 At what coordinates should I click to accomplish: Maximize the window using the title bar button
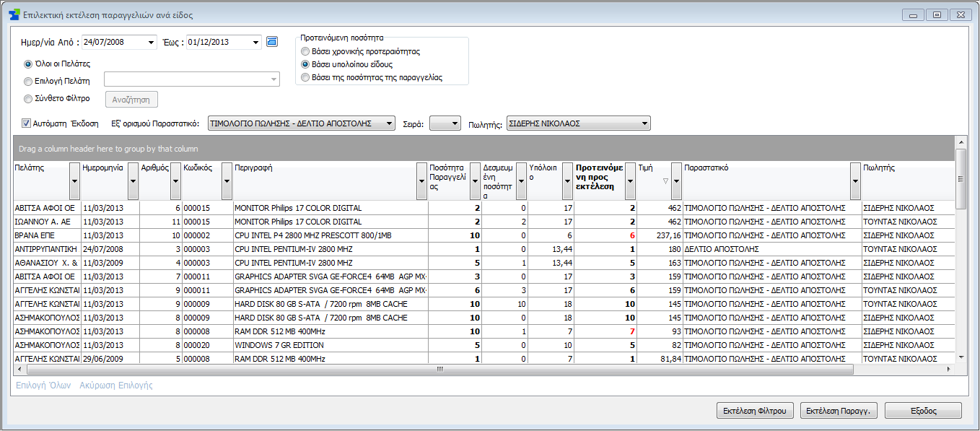coord(937,15)
